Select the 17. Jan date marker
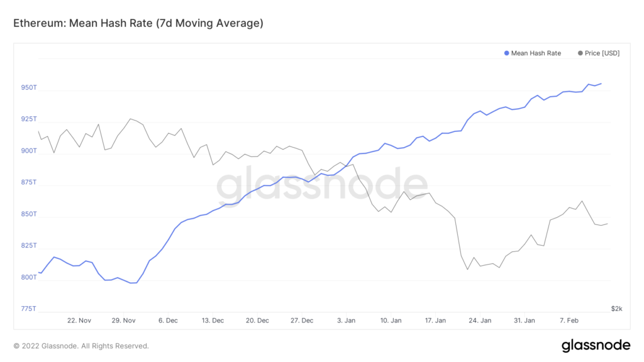644x362 pixels. [x=435, y=321]
